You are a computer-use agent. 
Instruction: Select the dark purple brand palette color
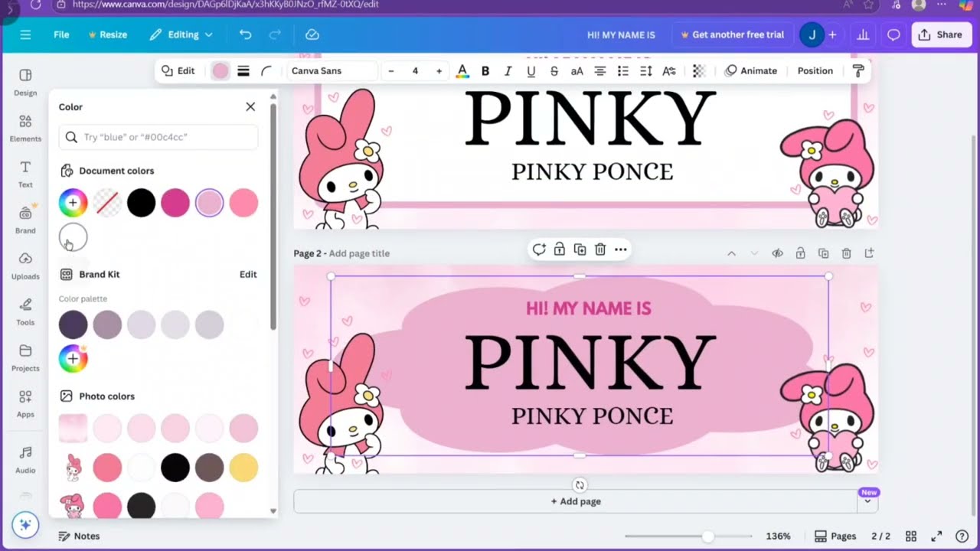(73, 324)
